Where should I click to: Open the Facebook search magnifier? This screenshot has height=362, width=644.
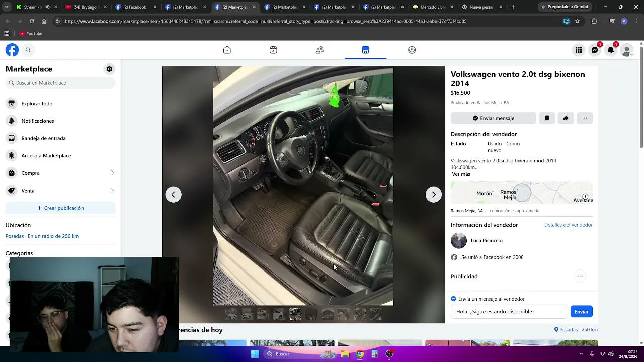click(28, 50)
